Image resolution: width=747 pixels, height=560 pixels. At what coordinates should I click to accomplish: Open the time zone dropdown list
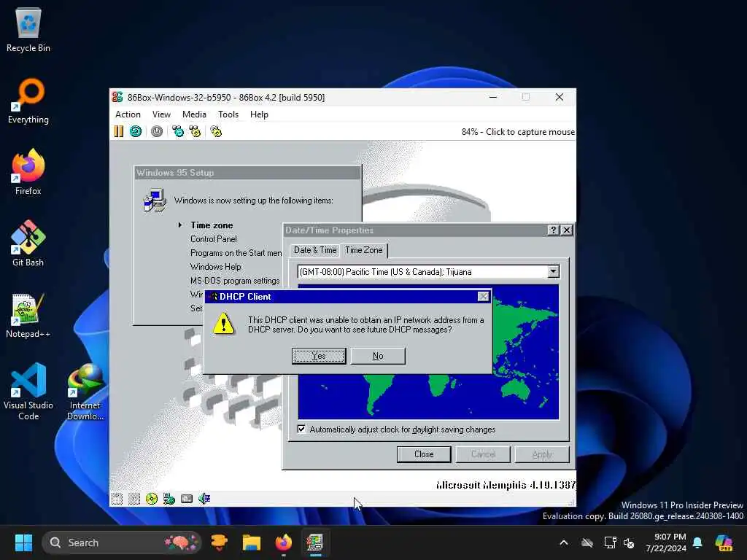click(x=553, y=271)
